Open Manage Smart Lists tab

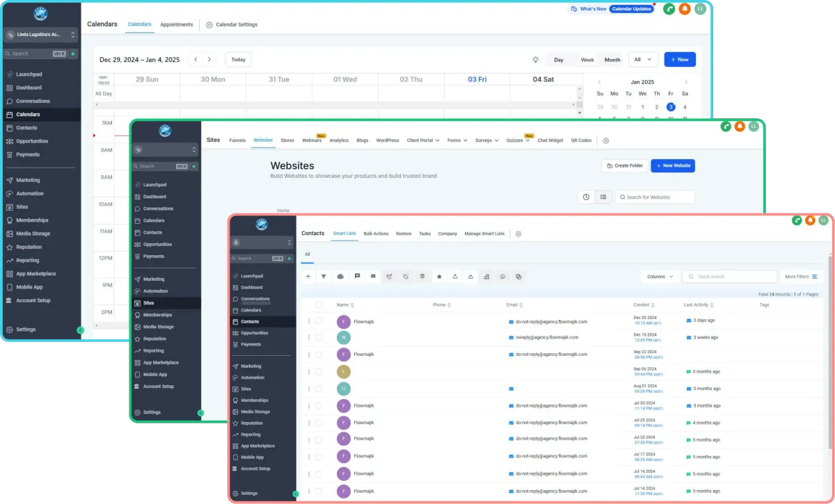tap(484, 234)
